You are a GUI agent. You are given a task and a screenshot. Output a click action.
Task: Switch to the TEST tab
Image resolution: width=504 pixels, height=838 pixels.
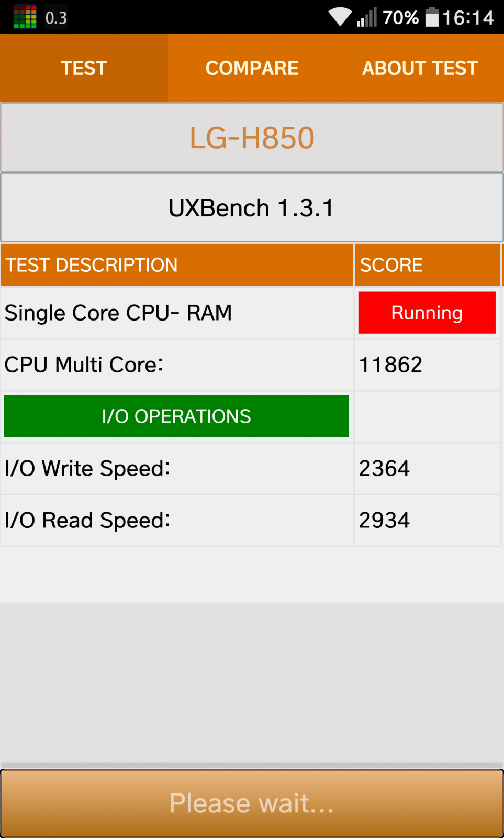coord(84,68)
